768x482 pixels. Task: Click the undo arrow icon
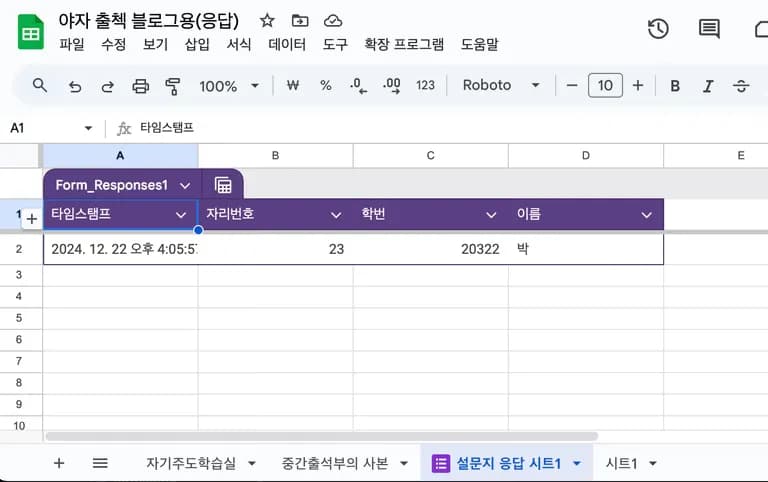click(75, 86)
